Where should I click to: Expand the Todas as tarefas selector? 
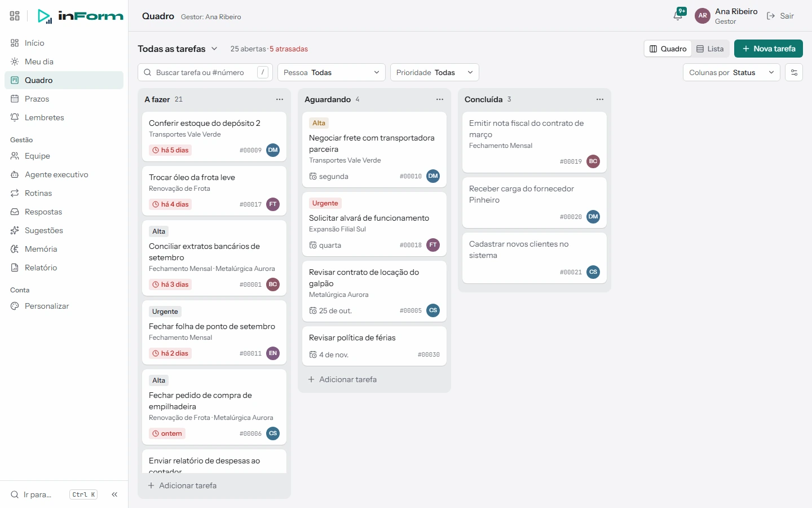[178, 49]
